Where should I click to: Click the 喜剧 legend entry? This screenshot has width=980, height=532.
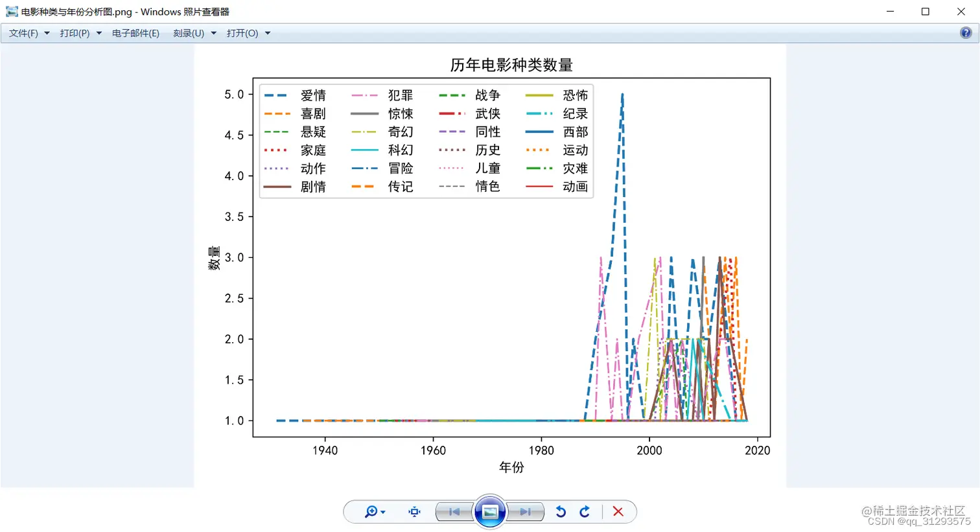(x=296, y=113)
